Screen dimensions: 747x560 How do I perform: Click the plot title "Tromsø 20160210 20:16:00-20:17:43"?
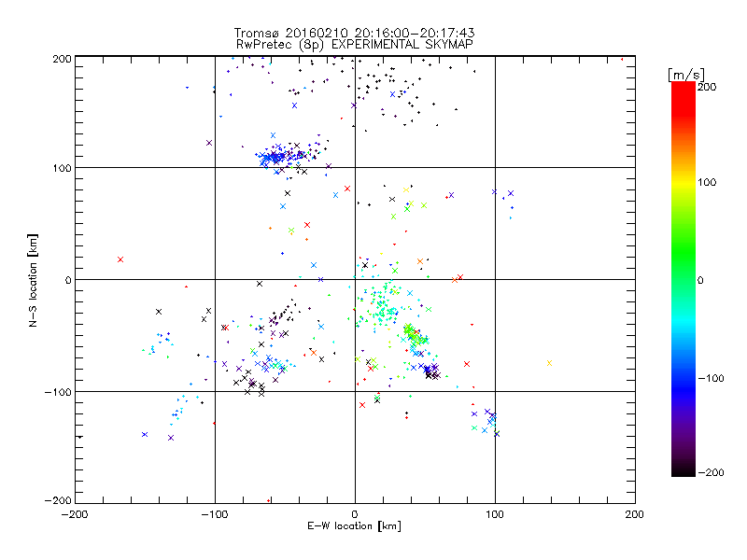tap(354, 33)
